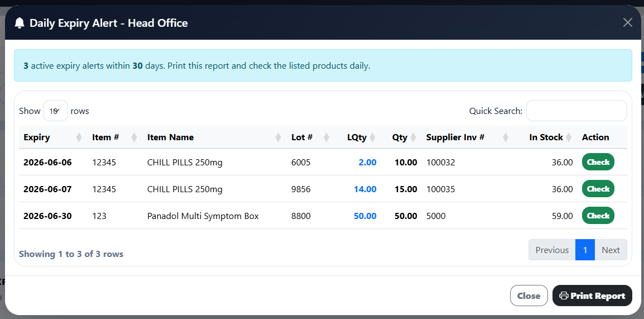Click item number 123
Viewport: 644px width, 319px height.
pos(99,216)
